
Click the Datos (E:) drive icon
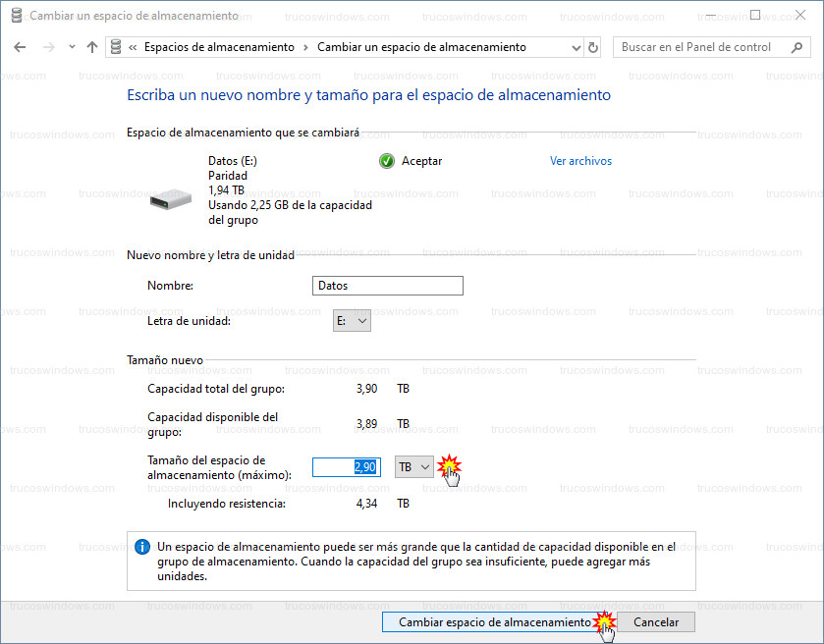point(173,199)
